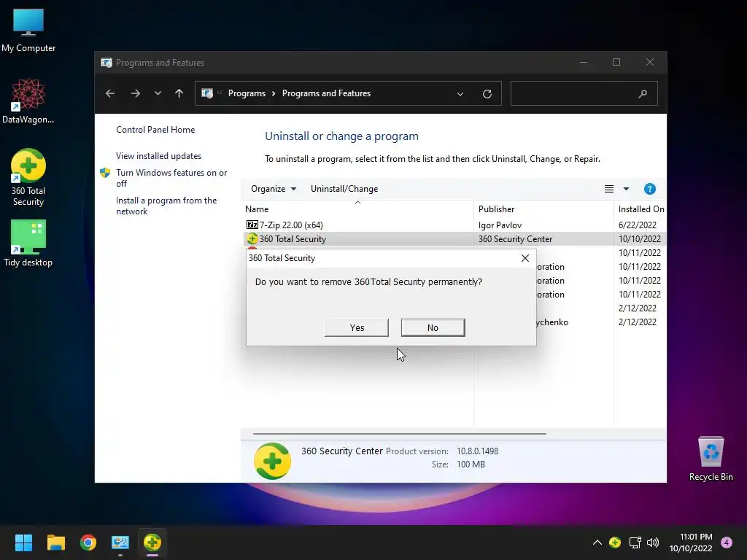This screenshot has width=747, height=560.
Task: Open File Explorer from taskbar
Action: (x=55, y=542)
